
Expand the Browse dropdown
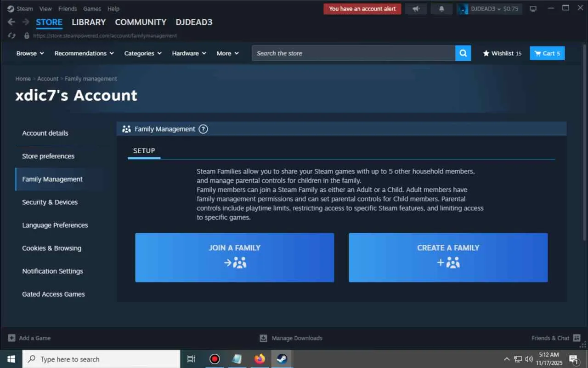pos(30,53)
